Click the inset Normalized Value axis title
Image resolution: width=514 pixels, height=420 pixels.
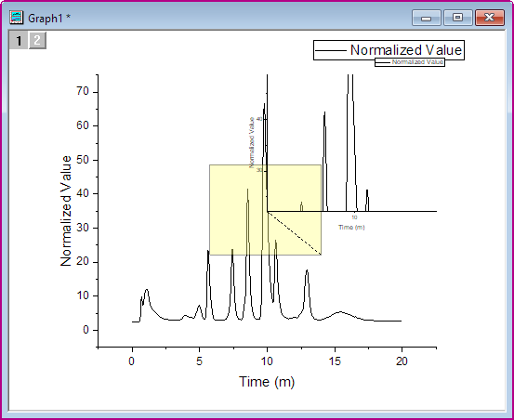[x=252, y=142]
